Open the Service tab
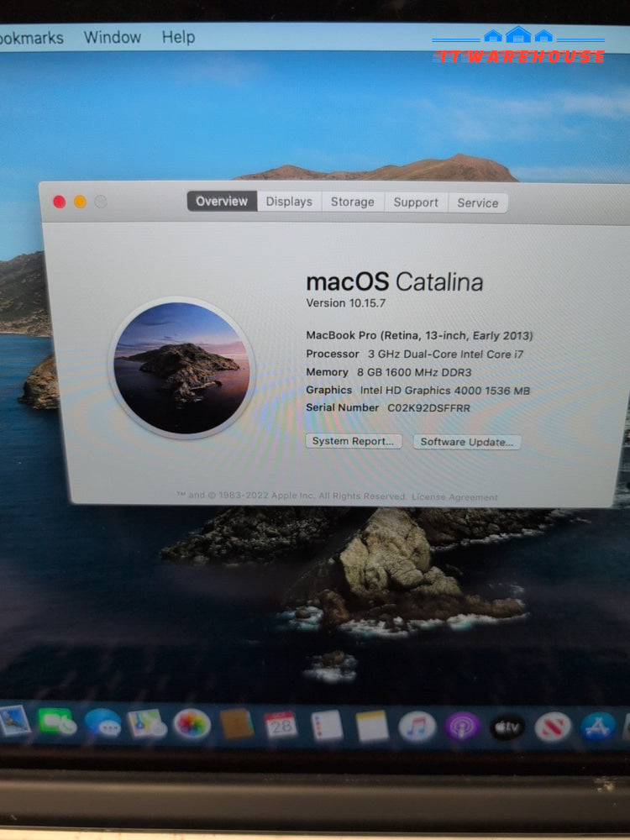Image resolution: width=630 pixels, height=840 pixels. click(x=478, y=203)
